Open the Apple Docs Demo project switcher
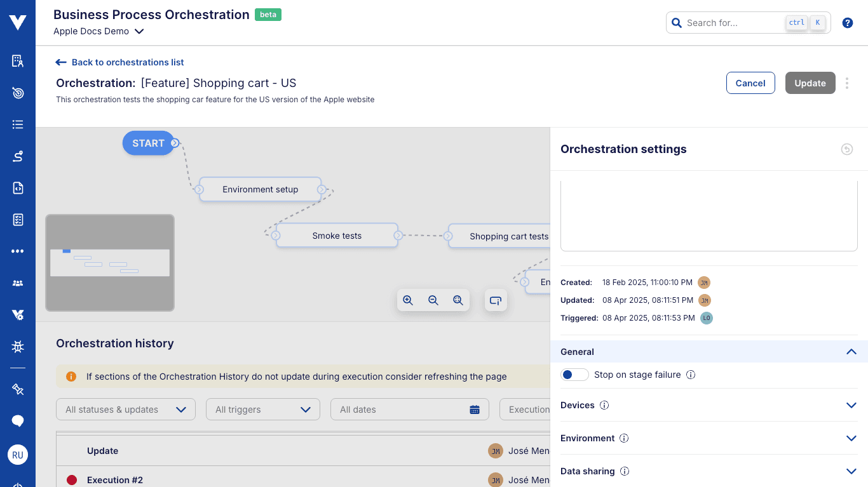Image resolution: width=868 pixels, height=487 pixels. 98,30
